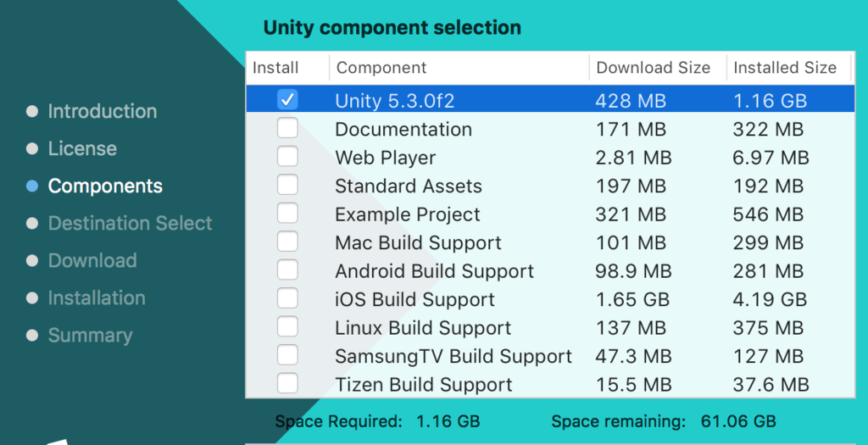Tick the Standard Assets checkbox
The width and height of the screenshot is (868, 445).
(287, 186)
